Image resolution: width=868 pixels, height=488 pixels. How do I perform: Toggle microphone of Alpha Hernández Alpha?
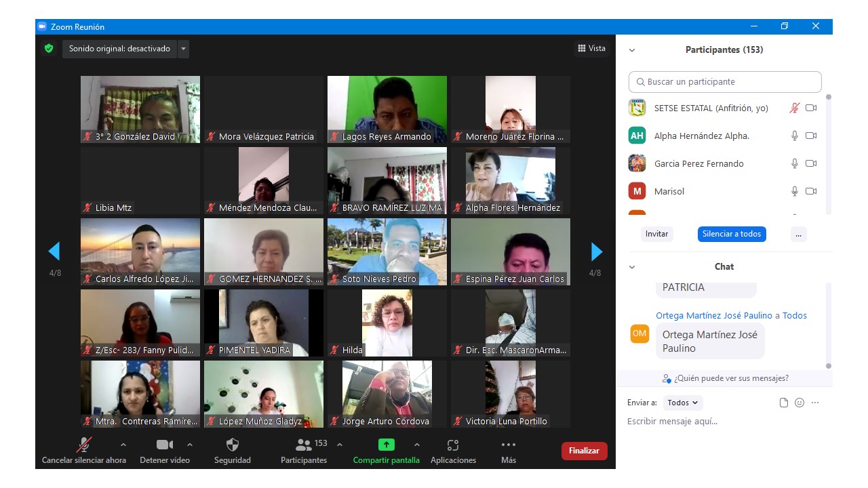(x=795, y=136)
